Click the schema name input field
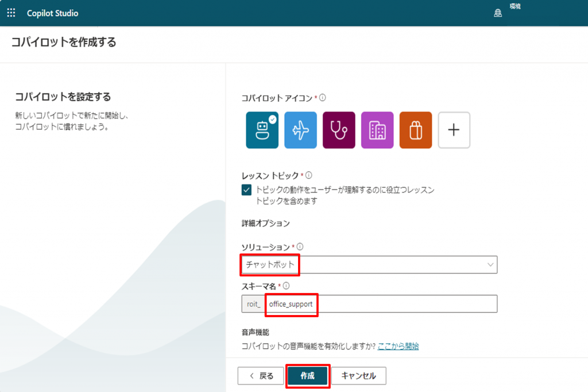Viewport: 588px width, 392px height. click(381, 303)
